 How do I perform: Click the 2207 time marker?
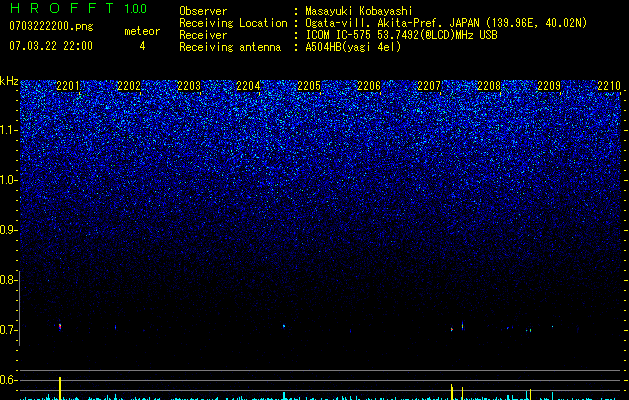(x=429, y=86)
